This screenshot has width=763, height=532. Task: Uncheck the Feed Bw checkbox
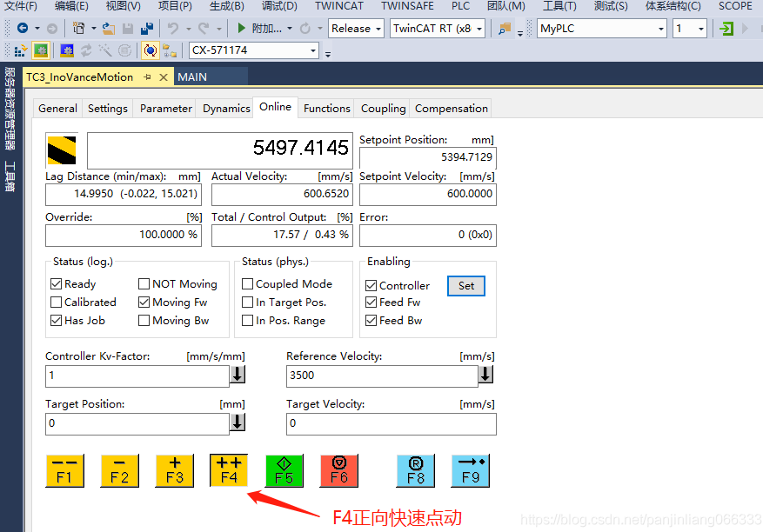(x=371, y=321)
